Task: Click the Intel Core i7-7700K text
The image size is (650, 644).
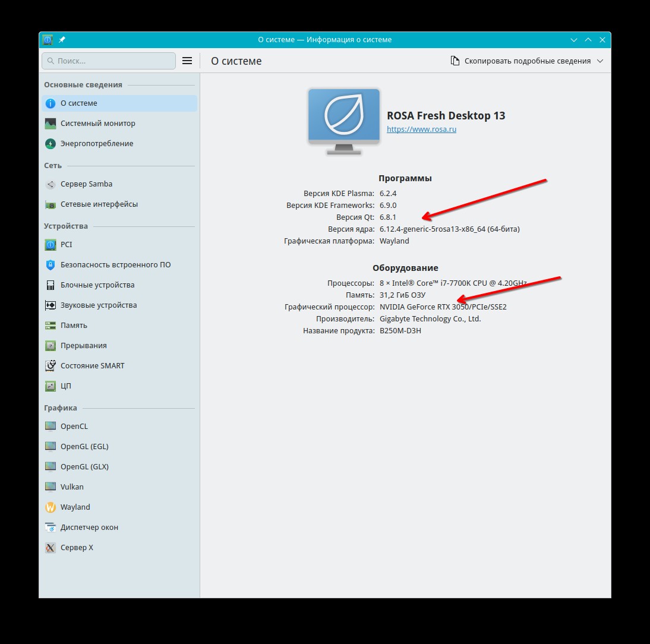Action: [x=453, y=283]
